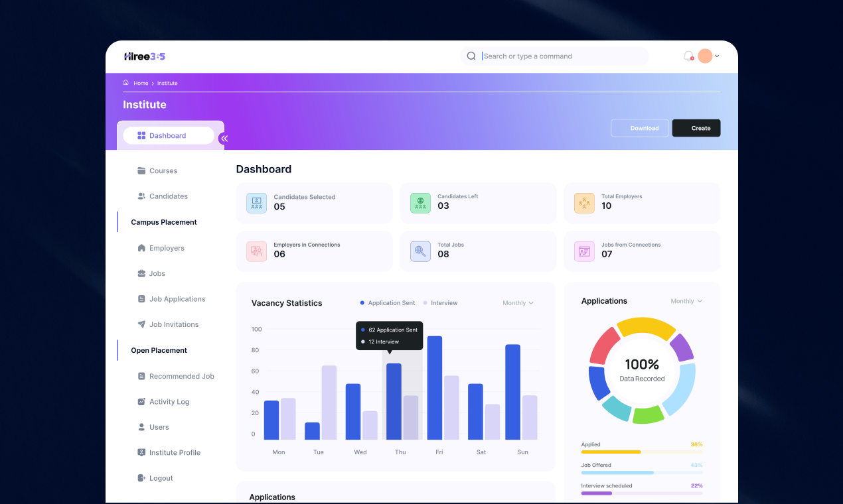Click the Create button
The image size is (843, 504).
pos(696,128)
